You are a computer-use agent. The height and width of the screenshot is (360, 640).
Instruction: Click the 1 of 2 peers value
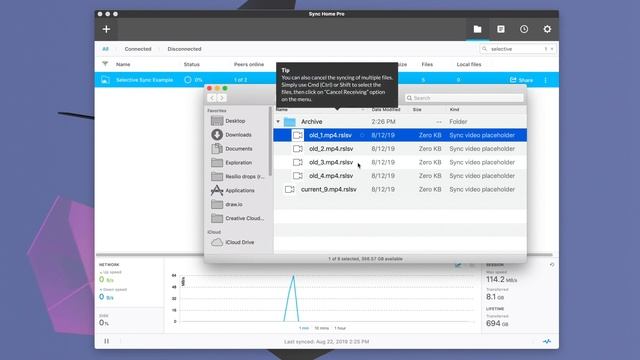point(240,80)
